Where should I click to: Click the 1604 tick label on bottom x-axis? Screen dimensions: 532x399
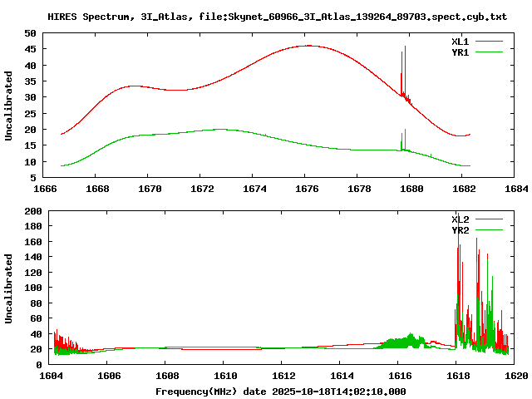point(51,376)
